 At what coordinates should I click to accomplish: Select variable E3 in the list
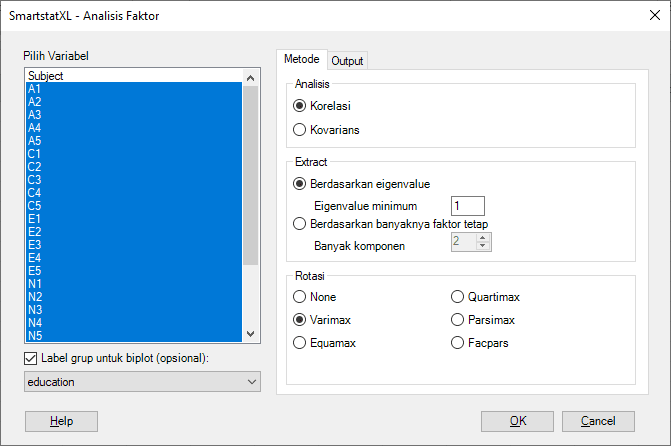[x=134, y=245]
